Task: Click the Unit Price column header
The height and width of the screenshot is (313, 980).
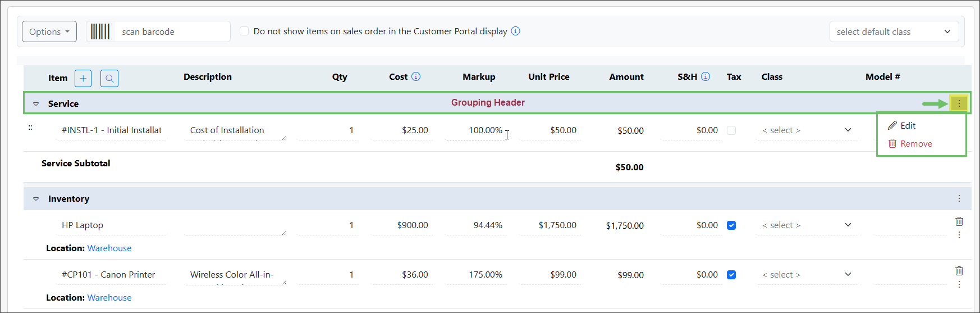Action: 548,77
